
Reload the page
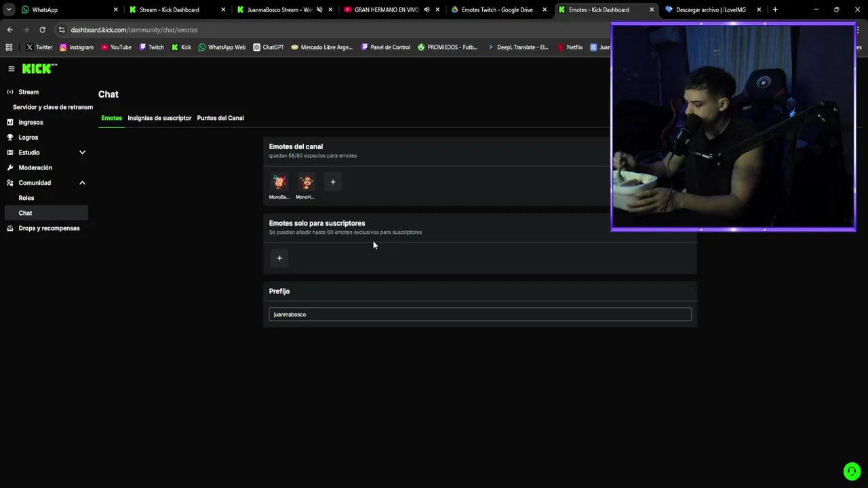click(42, 30)
